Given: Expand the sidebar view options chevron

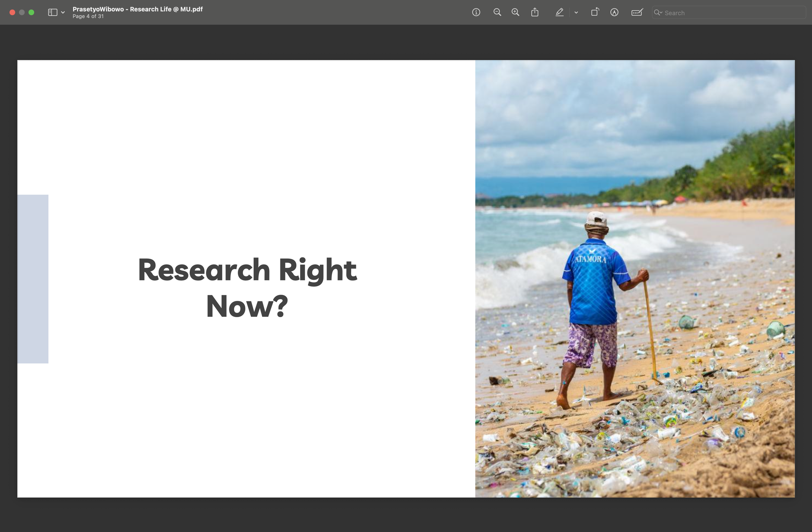Looking at the screenshot, I should click(63, 13).
